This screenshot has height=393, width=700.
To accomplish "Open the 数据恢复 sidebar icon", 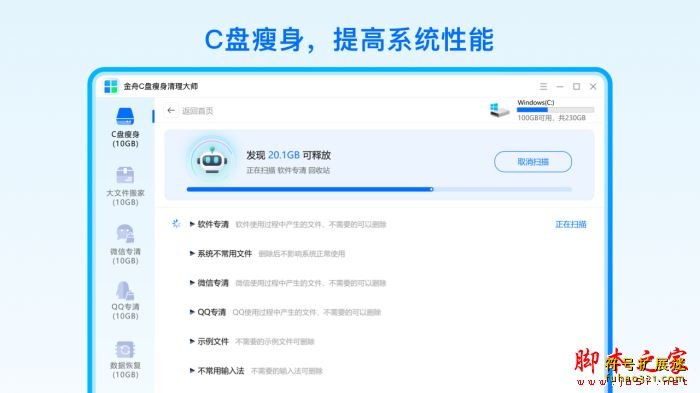I will point(125,349).
